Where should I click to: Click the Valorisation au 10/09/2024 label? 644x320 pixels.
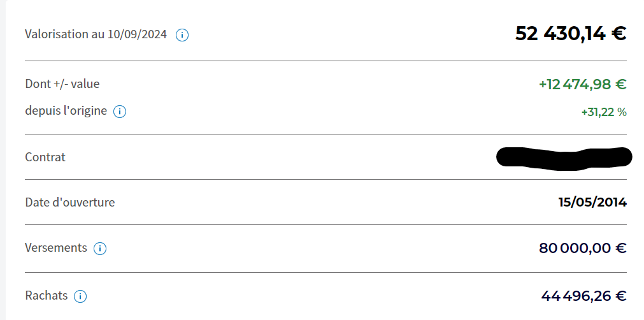pyautogui.click(x=96, y=34)
